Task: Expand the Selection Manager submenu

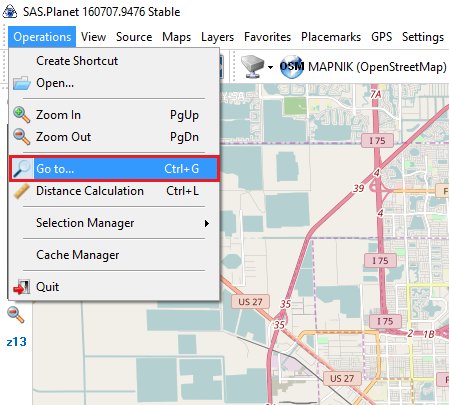Action: click(x=114, y=223)
